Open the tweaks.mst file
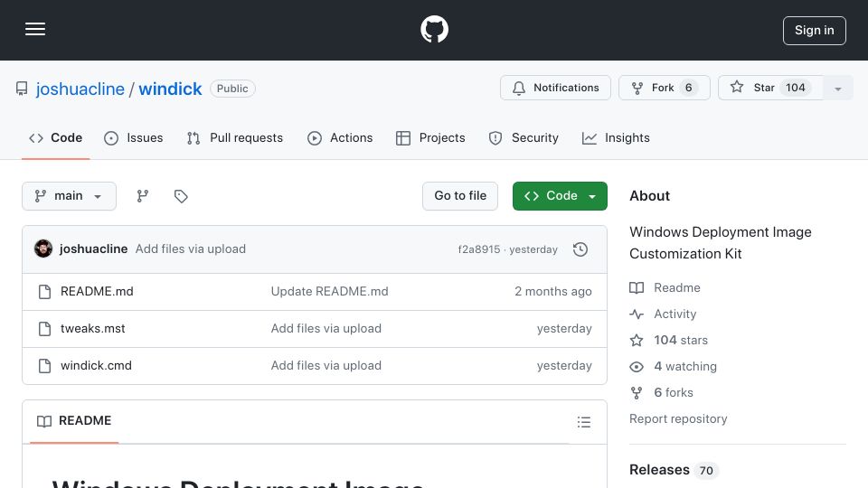 point(92,329)
